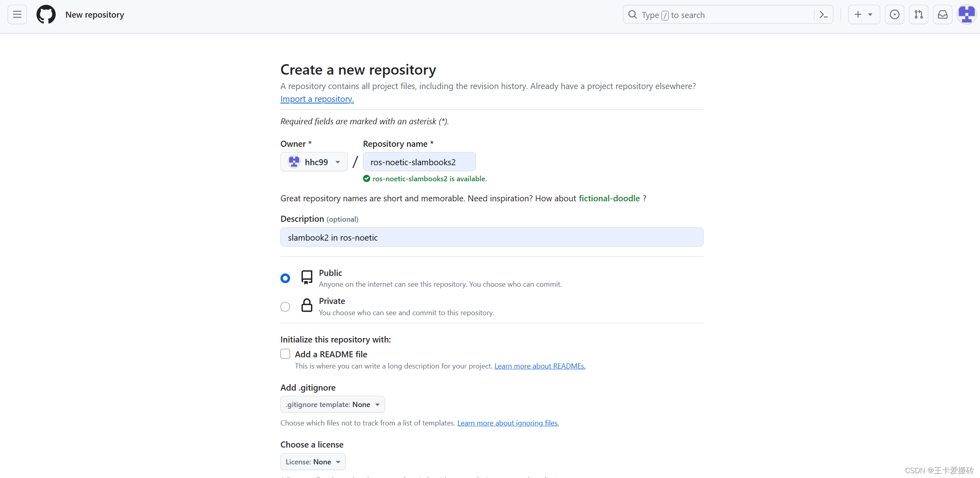Click the GitHub logo
Screen dimensions: 980x478
click(x=46, y=14)
